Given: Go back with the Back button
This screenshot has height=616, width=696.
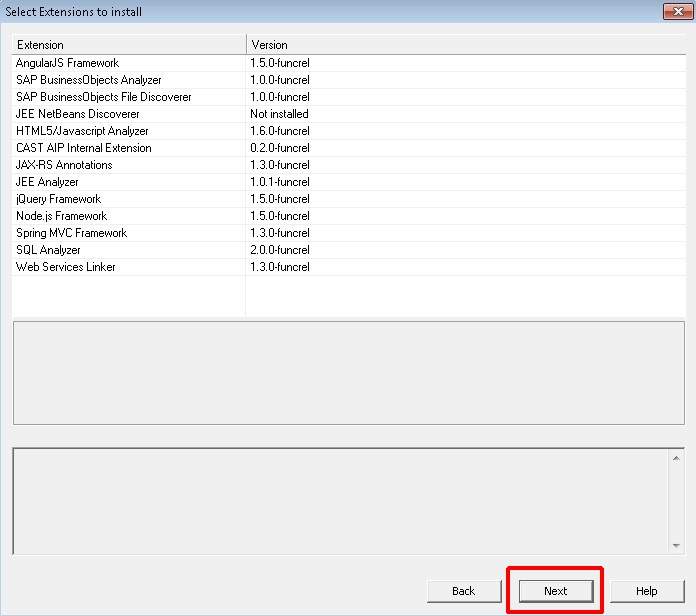Looking at the screenshot, I should [x=464, y=591].
